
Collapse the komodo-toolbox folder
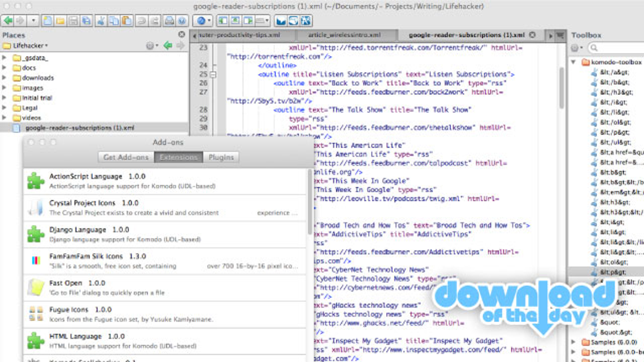pyautogui.click(x=574, y=62)
